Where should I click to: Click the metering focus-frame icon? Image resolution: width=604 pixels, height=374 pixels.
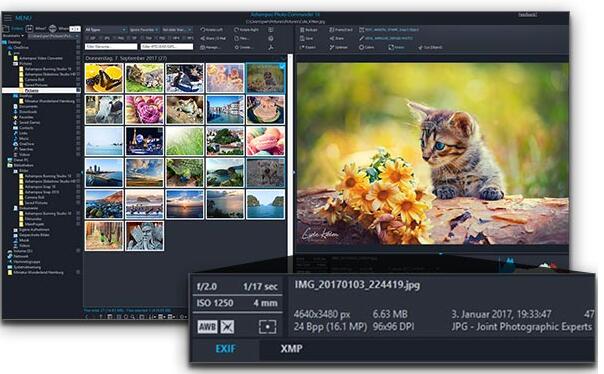click(267, 327)
